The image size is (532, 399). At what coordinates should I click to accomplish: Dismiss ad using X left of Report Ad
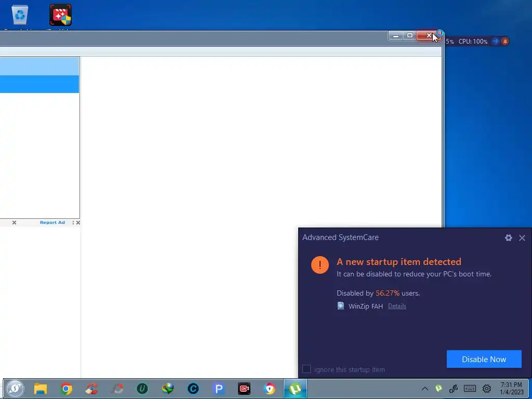tap(14, 222)
